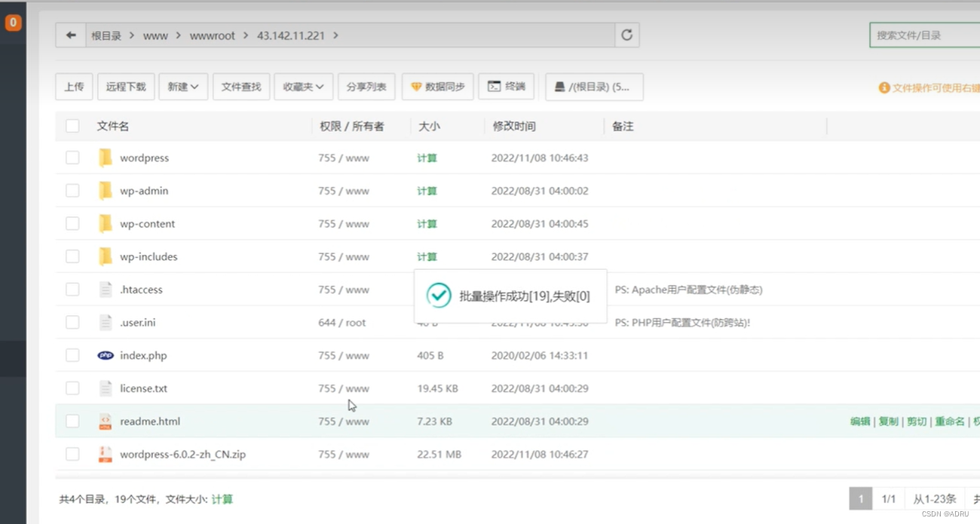Click 复制 action for readme.html
This screenshot has height=524, width=980.
(889, 421)
